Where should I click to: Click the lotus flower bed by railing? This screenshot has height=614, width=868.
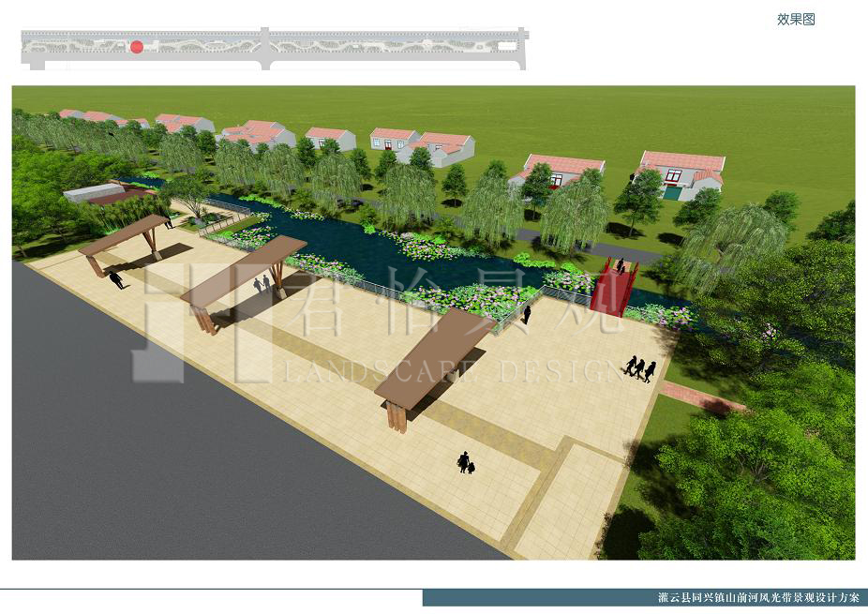click(469, 298)
